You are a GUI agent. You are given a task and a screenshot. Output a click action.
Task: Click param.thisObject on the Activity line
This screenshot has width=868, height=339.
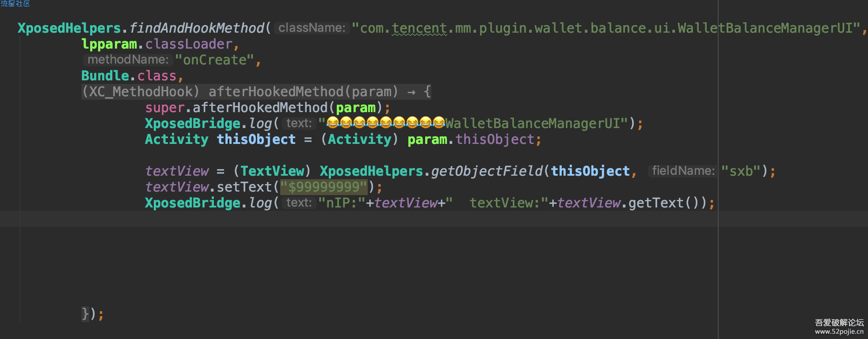[x=471, y=139]
